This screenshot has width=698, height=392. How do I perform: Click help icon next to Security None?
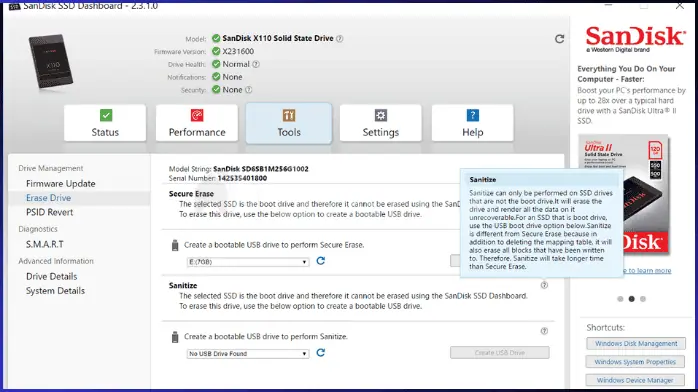[x=249, y=89]
